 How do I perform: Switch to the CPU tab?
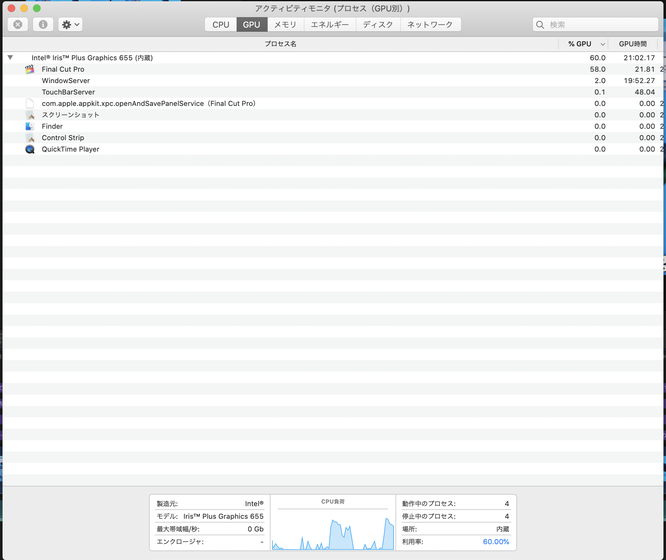[x=221, y=25]
